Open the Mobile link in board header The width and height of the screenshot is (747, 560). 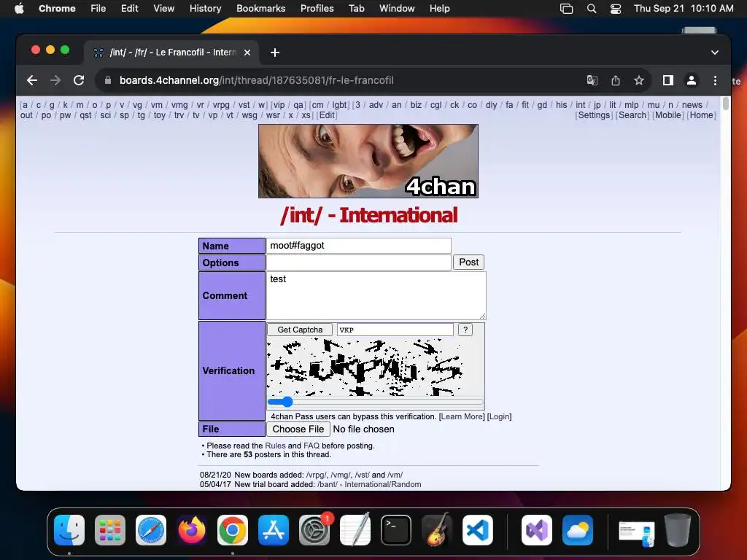point(668,115)
